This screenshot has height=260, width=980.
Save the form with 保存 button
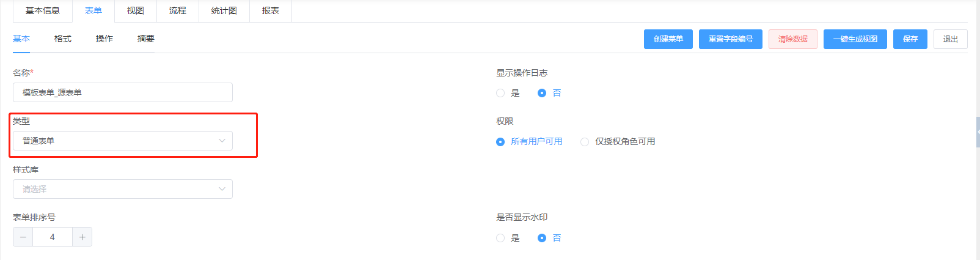pyautogui.click(x=910, y=39)
